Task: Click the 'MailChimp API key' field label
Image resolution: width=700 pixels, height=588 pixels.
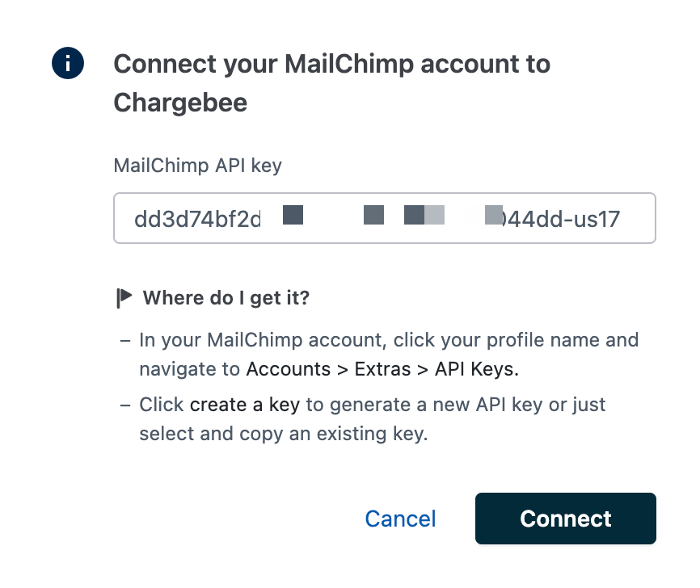Action: coord(197,166)
